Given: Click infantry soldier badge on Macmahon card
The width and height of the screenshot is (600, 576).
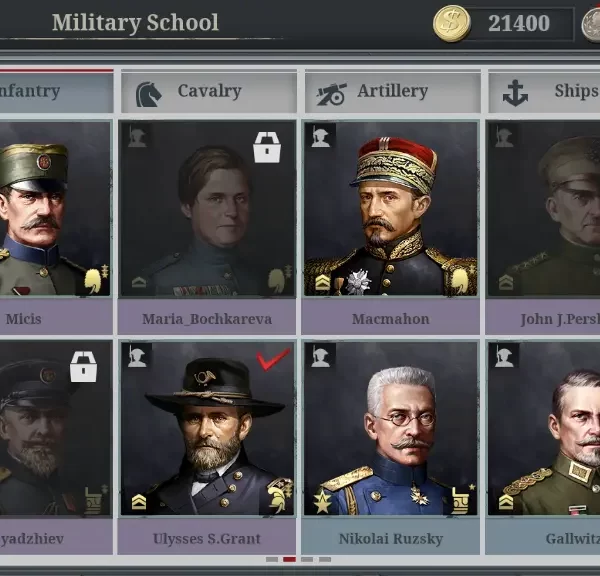Looking at the screenshot, I should (321, 136).
